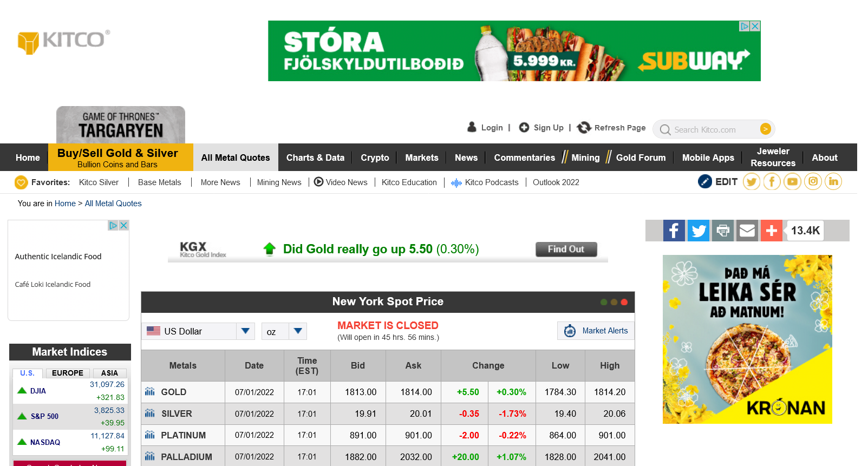Open the oz weight unit dropdown
Screen dimensions: 868x466
(298, 331)
